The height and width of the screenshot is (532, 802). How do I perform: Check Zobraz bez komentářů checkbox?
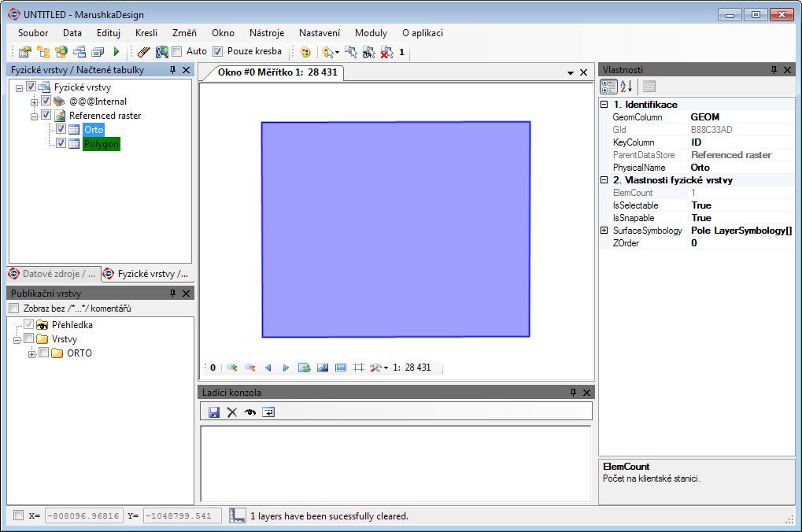[x=14, y=308]
